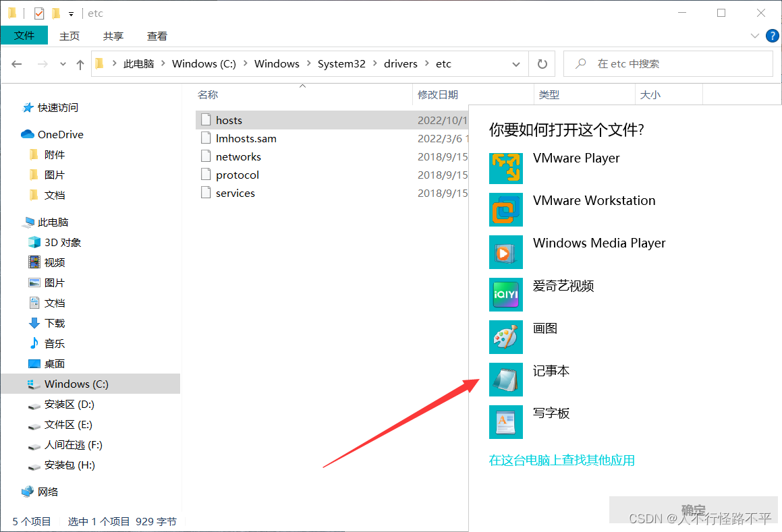This screenshot has width=782, height=532.
Task: Choose the 爱奇艺视频 iQIYI icon
Action: (506, 295)
